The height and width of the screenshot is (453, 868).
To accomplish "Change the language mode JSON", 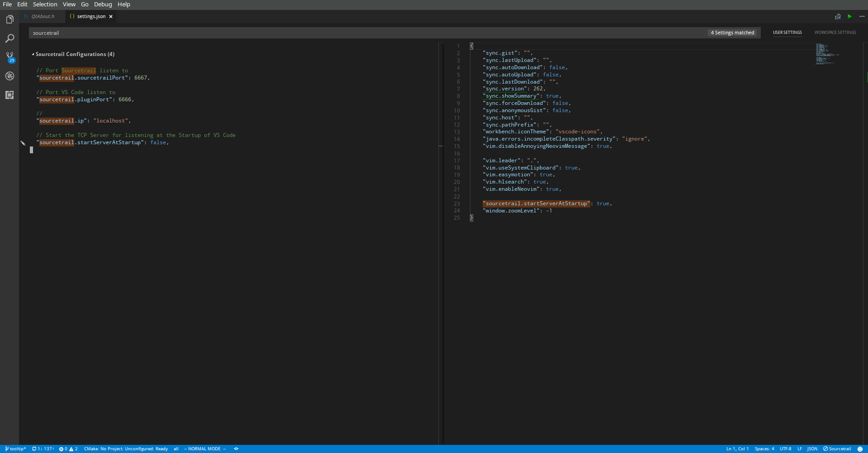I will (812, 449).
